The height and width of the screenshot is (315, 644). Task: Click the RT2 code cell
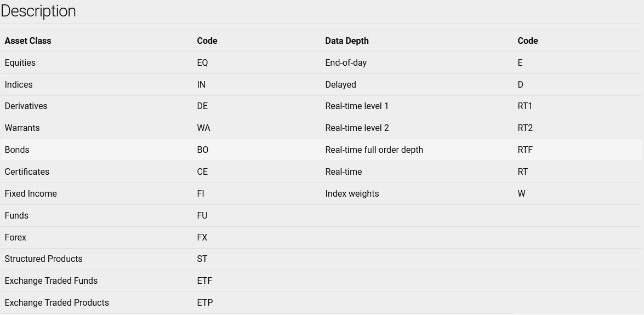click(525, 128)
